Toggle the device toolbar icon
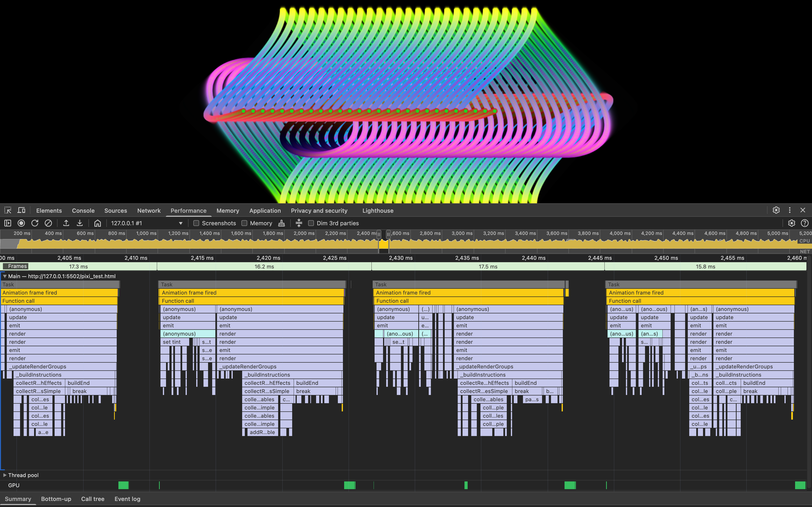812x507 pixels. coord(22,210)
